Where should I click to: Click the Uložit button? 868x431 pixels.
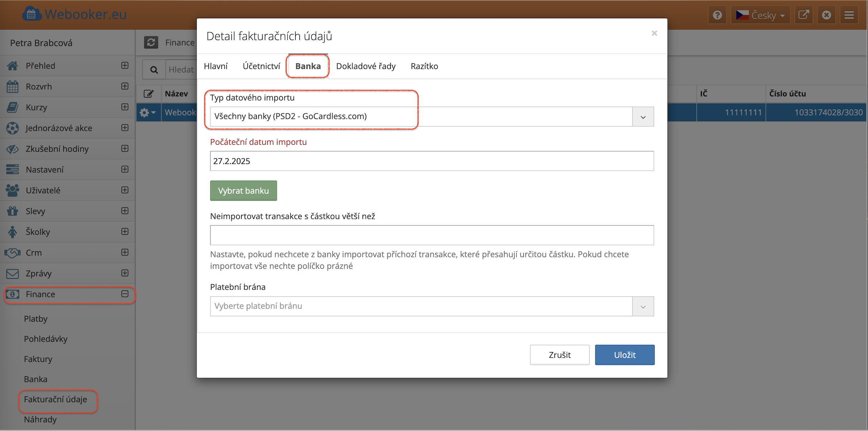(624, 355)
